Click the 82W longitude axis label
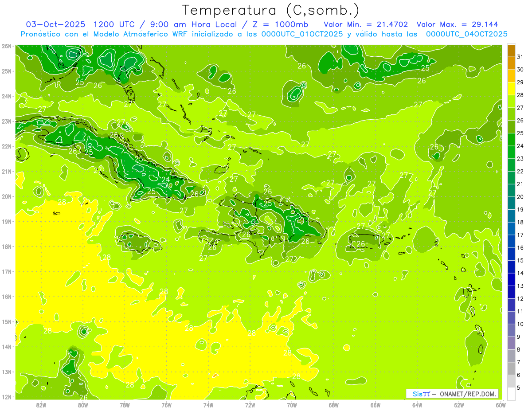Viewport: 532px width, 411px height. coord(41,405)
